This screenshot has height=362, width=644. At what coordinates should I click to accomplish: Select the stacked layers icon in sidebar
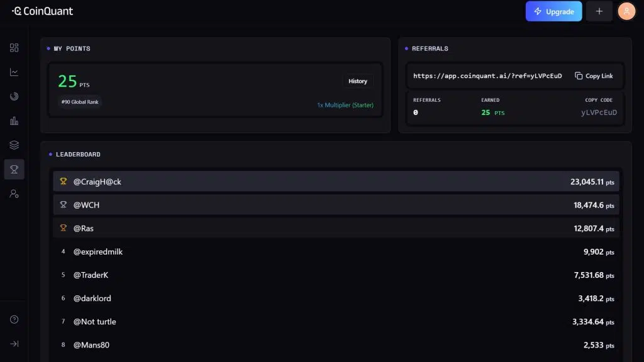14,145
